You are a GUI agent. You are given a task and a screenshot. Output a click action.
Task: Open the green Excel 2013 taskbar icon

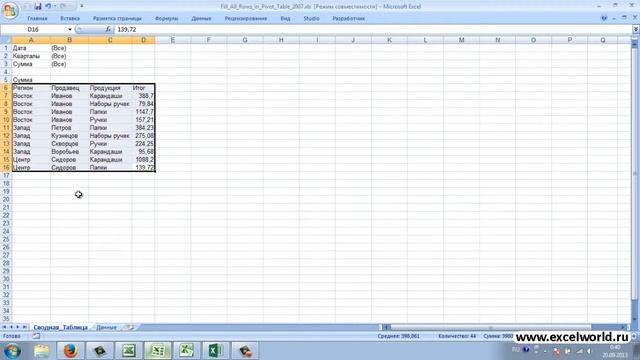(x=216, y=351)
